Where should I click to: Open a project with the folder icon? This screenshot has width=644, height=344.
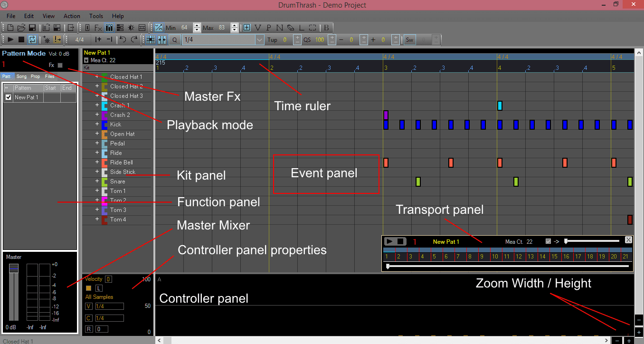pos(21,28)
